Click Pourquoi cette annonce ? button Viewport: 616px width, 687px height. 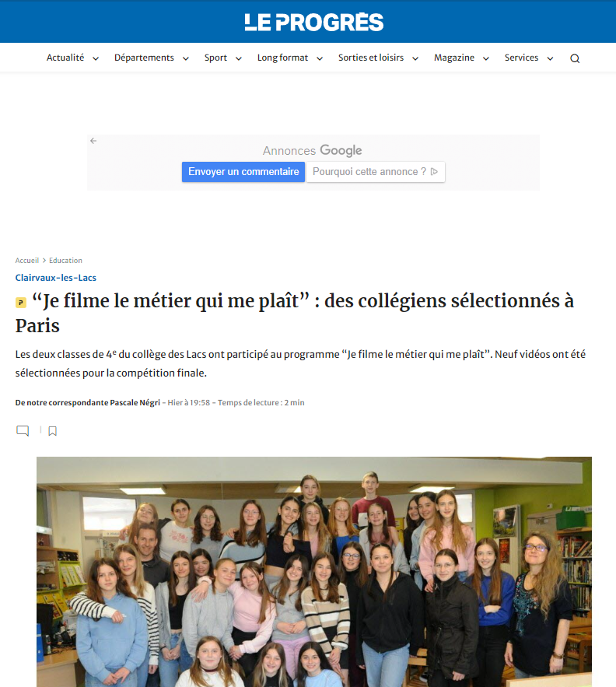tap(376, 172)
